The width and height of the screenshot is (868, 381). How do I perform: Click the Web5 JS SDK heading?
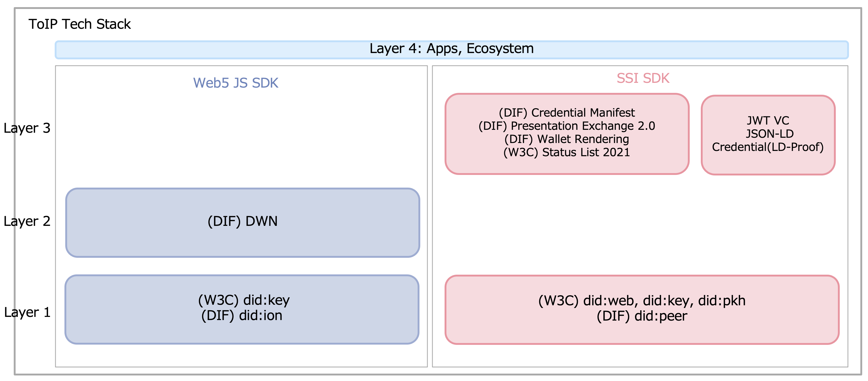(236, 83)
